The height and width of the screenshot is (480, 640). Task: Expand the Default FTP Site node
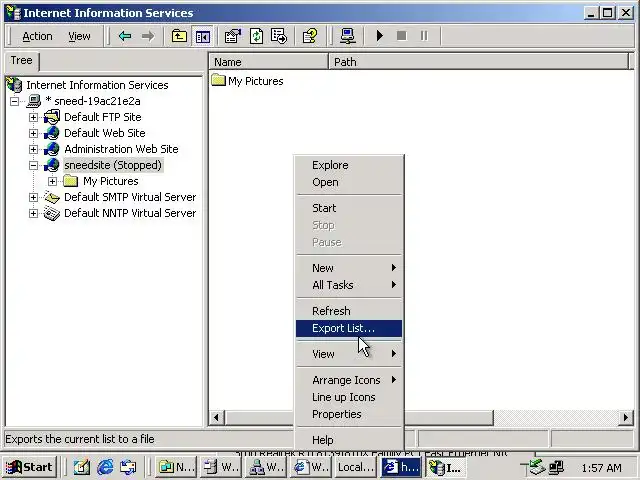click(33, 117)
